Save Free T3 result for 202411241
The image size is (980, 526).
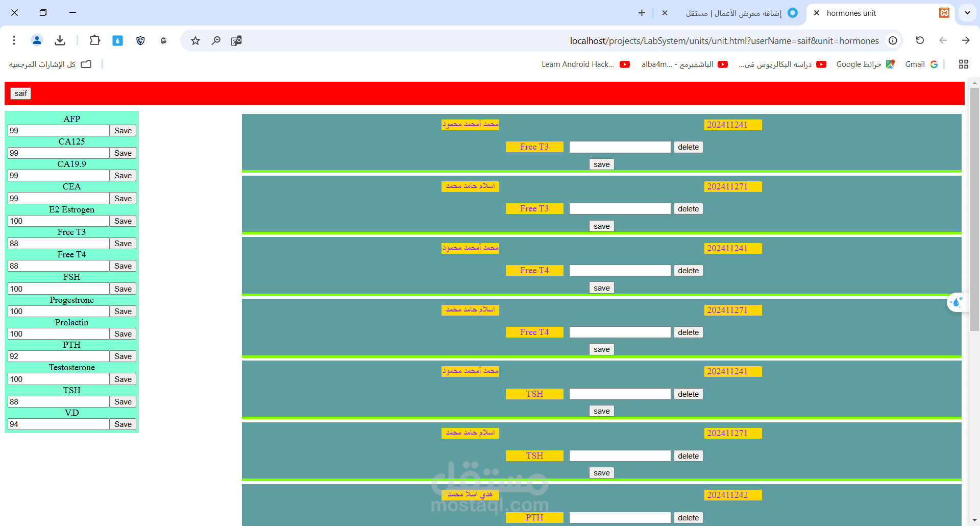point(602,164)
